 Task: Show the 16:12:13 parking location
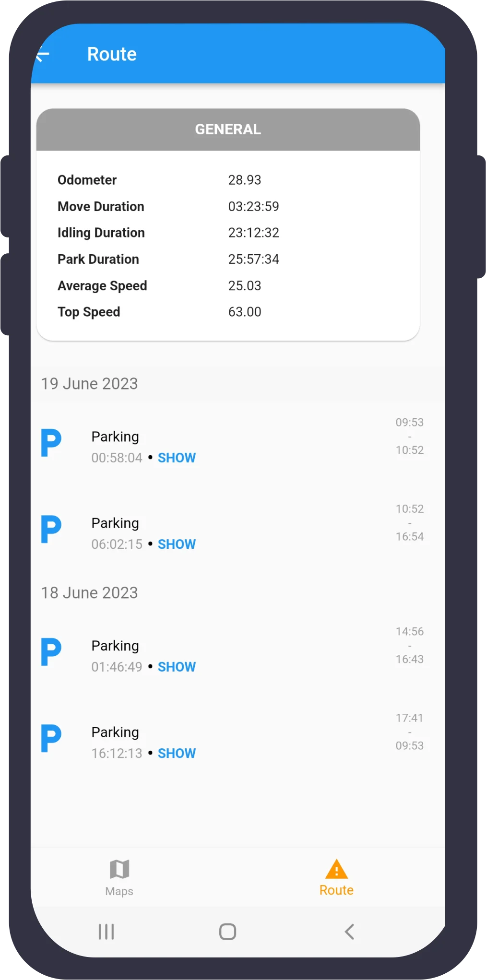(177, 754)
